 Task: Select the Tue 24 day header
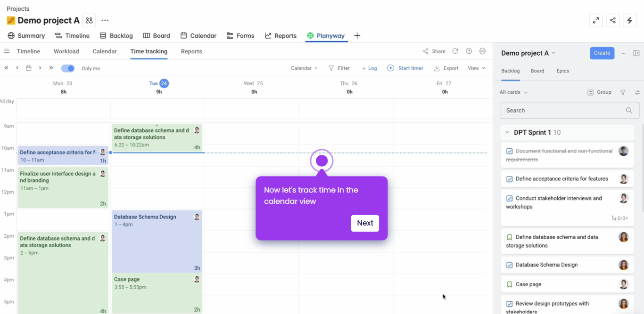tap(159, 83)
